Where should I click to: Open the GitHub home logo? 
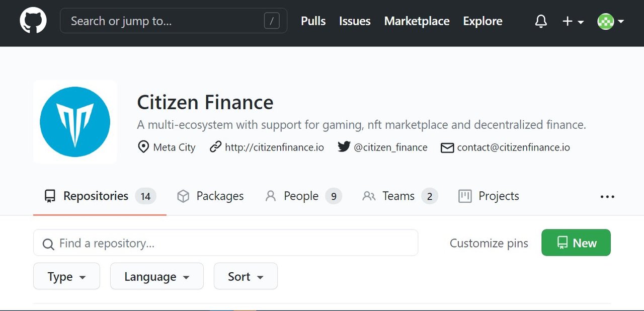33,21
